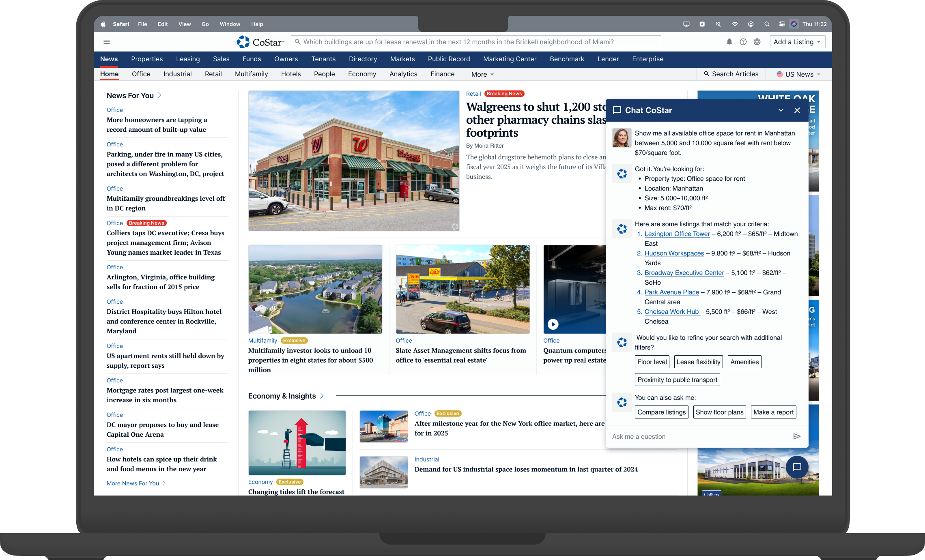
Task: Choose the Lease flexibility filter chip
Action: 698,362
